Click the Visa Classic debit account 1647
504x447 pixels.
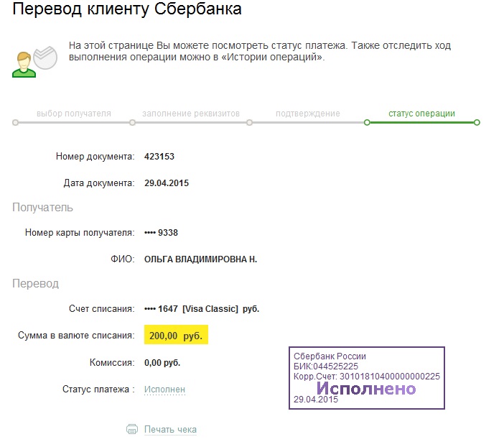[202, 309]
